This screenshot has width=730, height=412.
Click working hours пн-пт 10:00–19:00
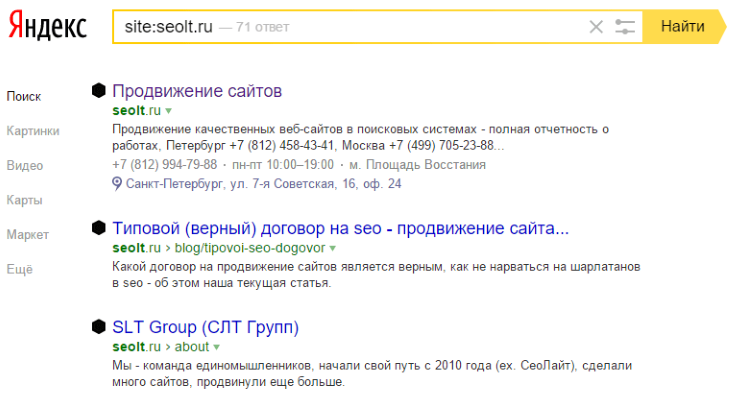click(x=283, y=165)
